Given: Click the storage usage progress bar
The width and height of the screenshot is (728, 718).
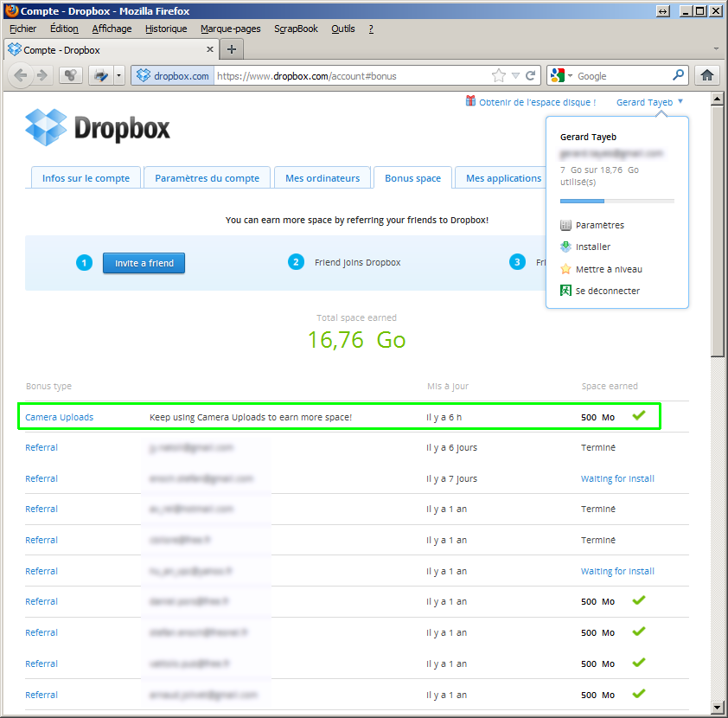Looking at the screenshot, I should (x=617, y=201).
